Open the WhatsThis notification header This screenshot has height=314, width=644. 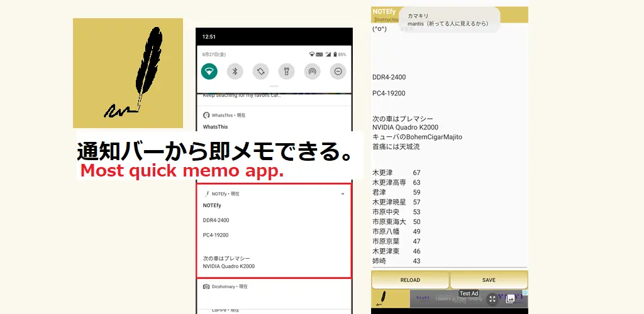click(225, 115)
